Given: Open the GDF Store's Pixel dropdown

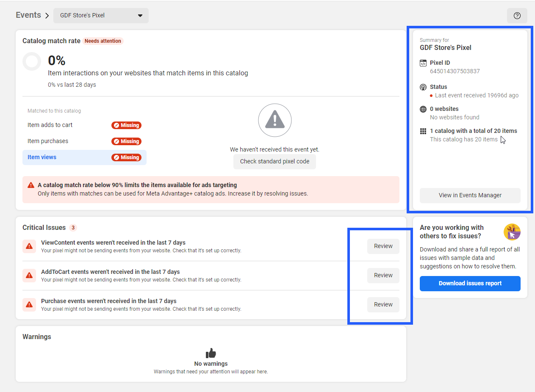Looking at the screenshot, I should coord(101,15).
